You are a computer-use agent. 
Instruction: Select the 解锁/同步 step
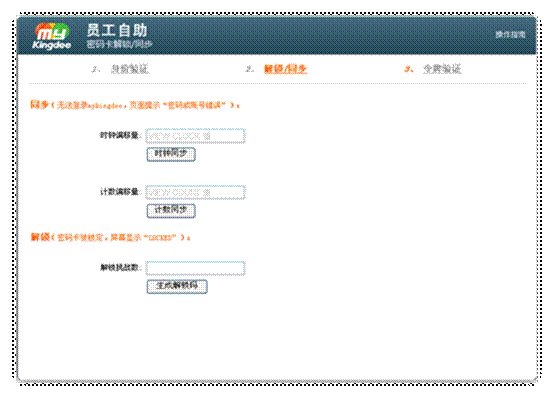[285, 69]
